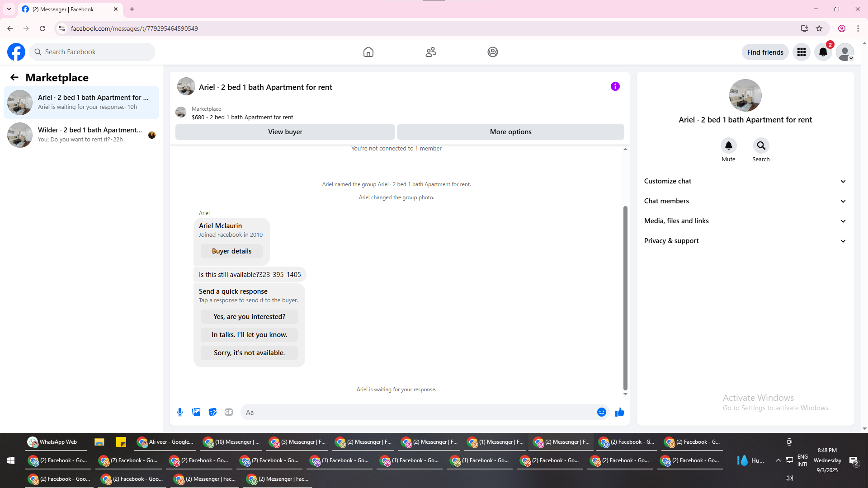
Task: Open the Windows notification center
Action: [854, 460]
